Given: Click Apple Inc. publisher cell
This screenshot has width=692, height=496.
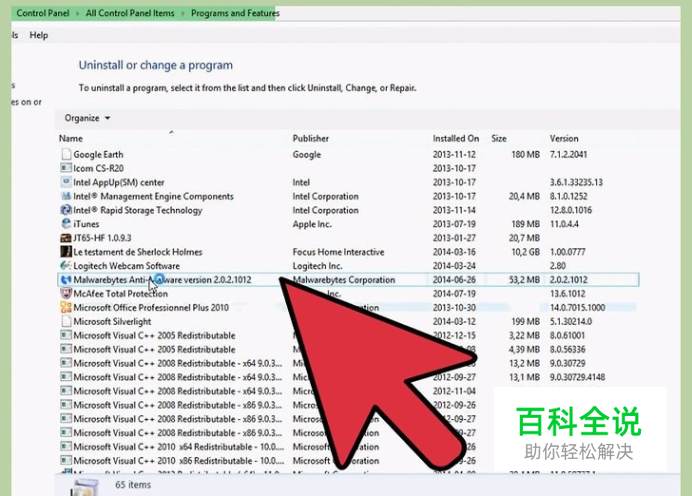Looking at the screenshot, I should pyautogui.click(x=312, y=224).
